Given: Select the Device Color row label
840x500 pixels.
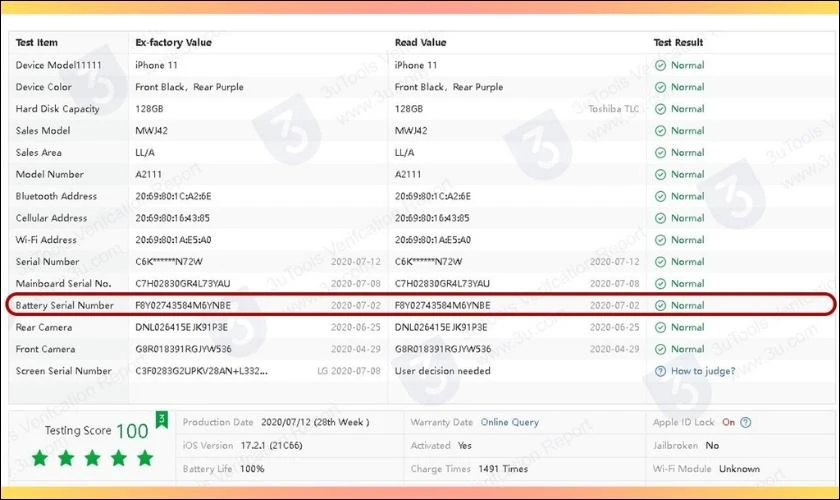Looking at the screenshot, I should pyautogui.click(x=43, y=87).
